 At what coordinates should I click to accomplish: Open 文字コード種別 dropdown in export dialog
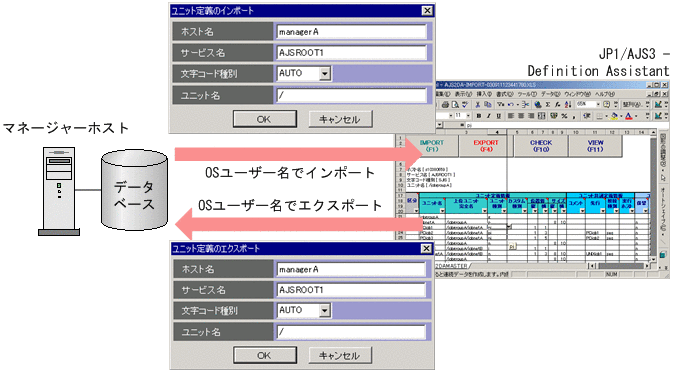[x=324, y=311]
